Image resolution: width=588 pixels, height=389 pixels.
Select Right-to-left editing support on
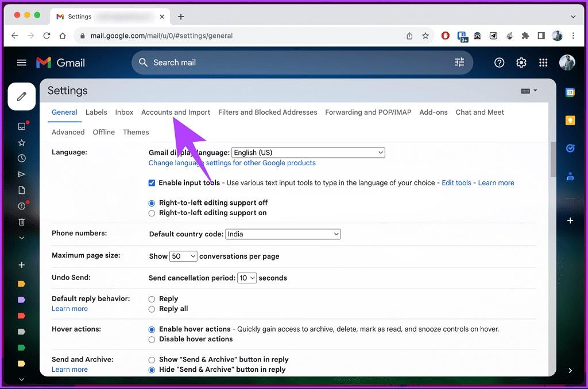pos(152,213)
